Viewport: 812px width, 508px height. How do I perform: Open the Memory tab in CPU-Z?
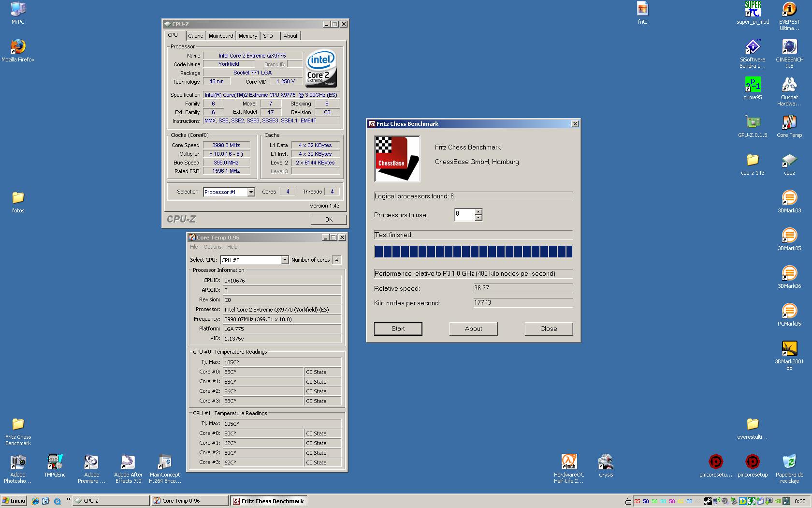coord(248,36)
